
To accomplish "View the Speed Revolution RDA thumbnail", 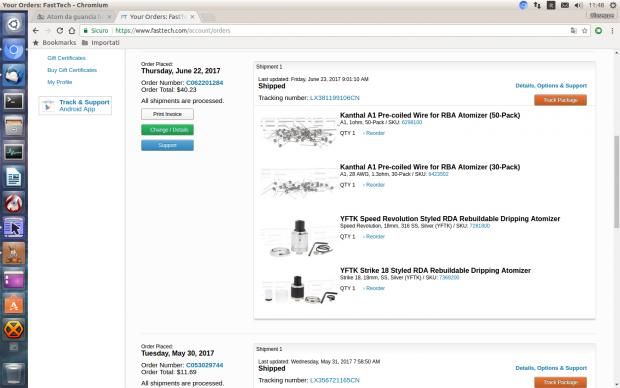I will (299, 237).
